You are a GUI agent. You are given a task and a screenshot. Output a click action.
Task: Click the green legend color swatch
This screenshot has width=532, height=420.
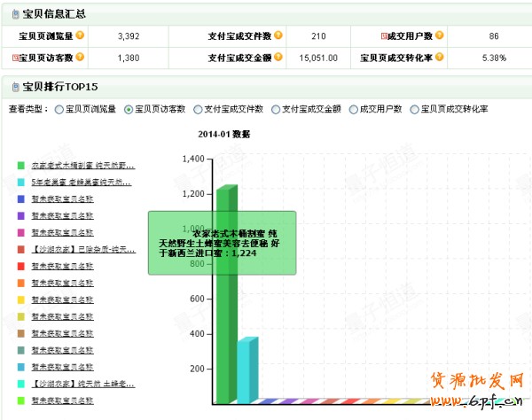pyautogui.click(x=20, y=166)
